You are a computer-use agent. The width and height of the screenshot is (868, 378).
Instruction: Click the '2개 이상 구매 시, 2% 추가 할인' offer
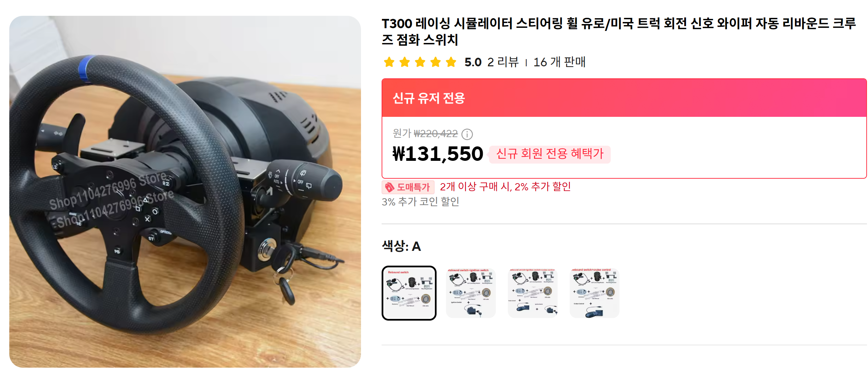(x=505, y=187)
